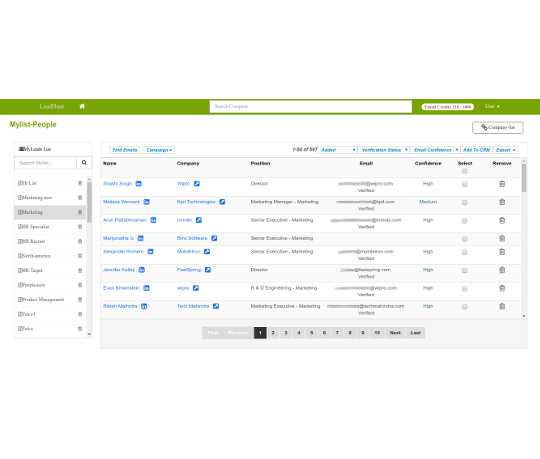The width and height of the screenshot is (540, 459).
Task: Tick the select-all checkbox under Select
Action: click(x=465, y=171)
